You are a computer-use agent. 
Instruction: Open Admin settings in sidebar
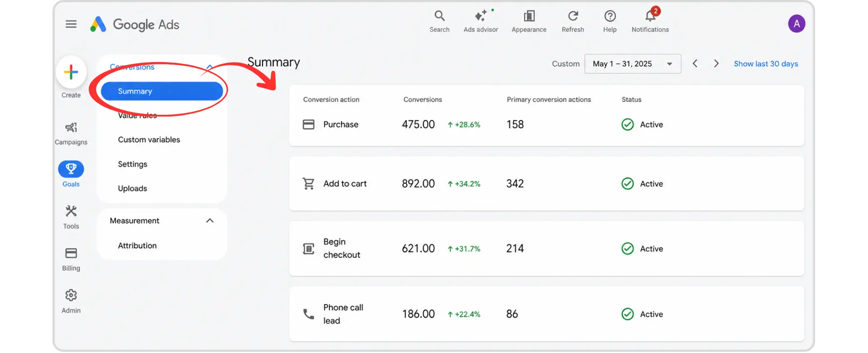pyautogui.click(x=71, y=301)
